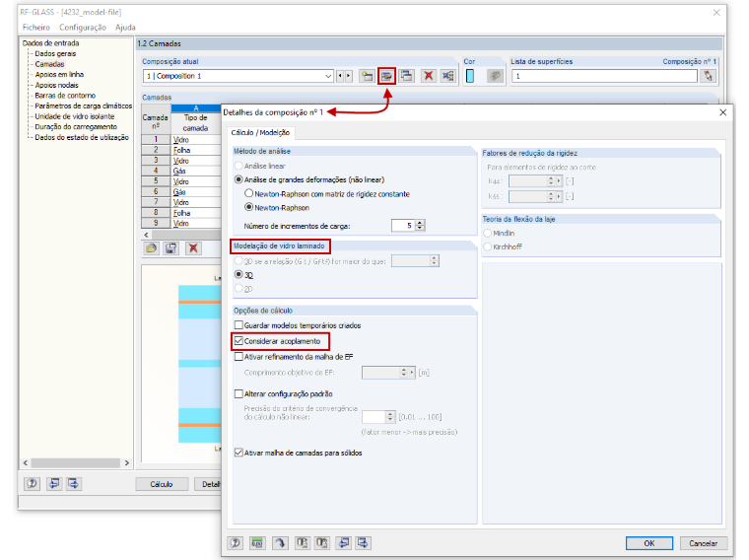Click the next-table icon in the main window's bottom bar
The image size is (749, 560).
73,483
